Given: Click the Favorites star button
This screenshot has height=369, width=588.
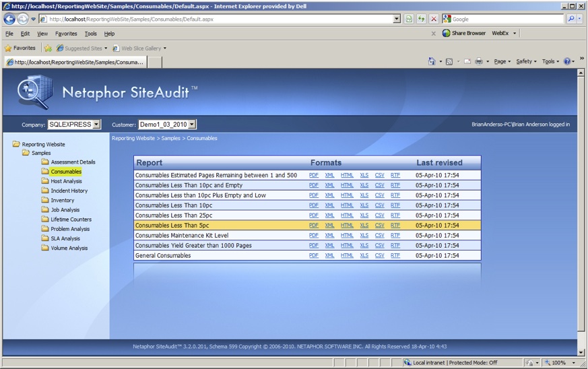Looking at the screenshot, I should click(20, 48).
